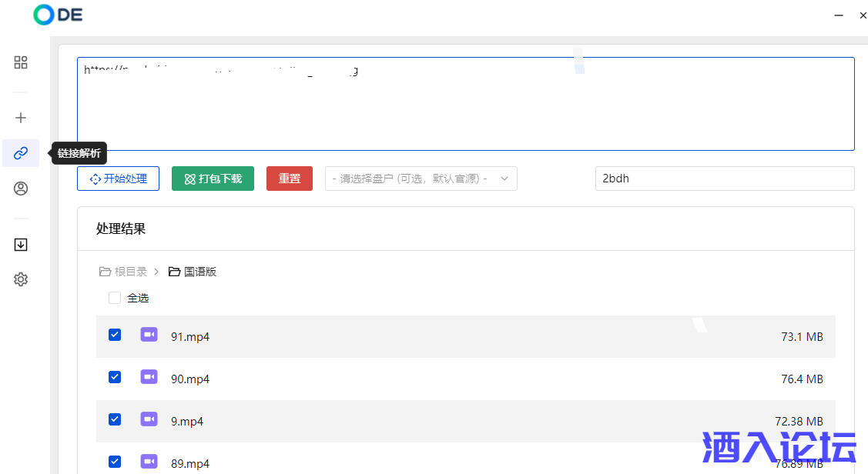
Task: Click the video icon beside 9.mp4
Action: coord(149,419)
